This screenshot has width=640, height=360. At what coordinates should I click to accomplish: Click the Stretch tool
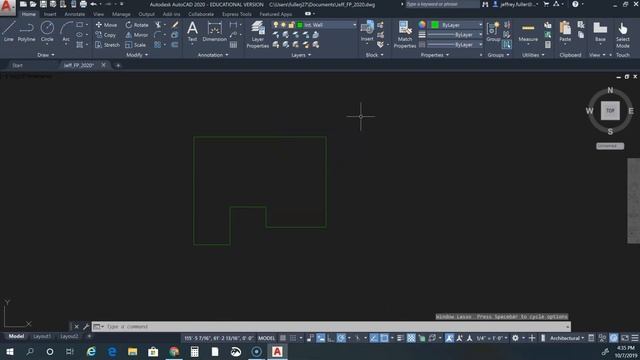107,45
